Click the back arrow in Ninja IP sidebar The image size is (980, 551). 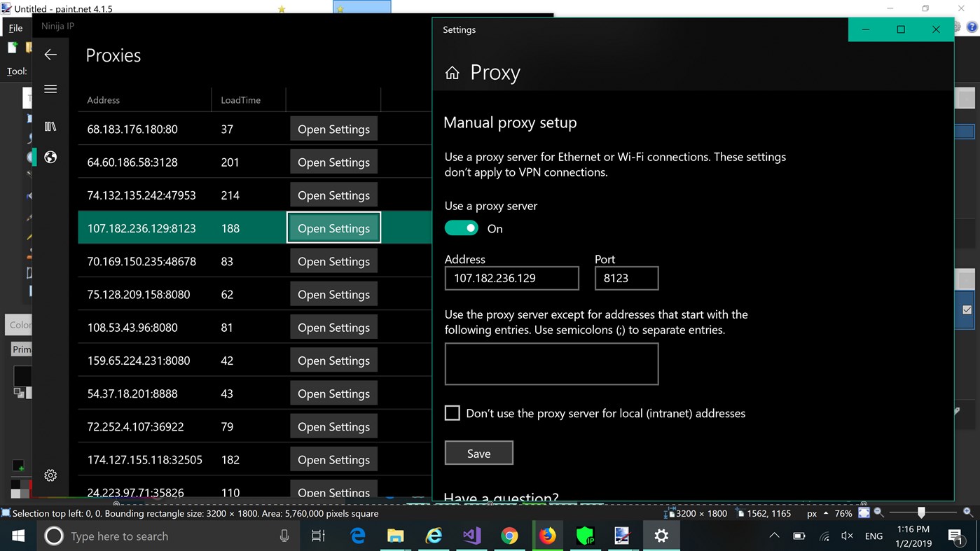click(50, 54)
